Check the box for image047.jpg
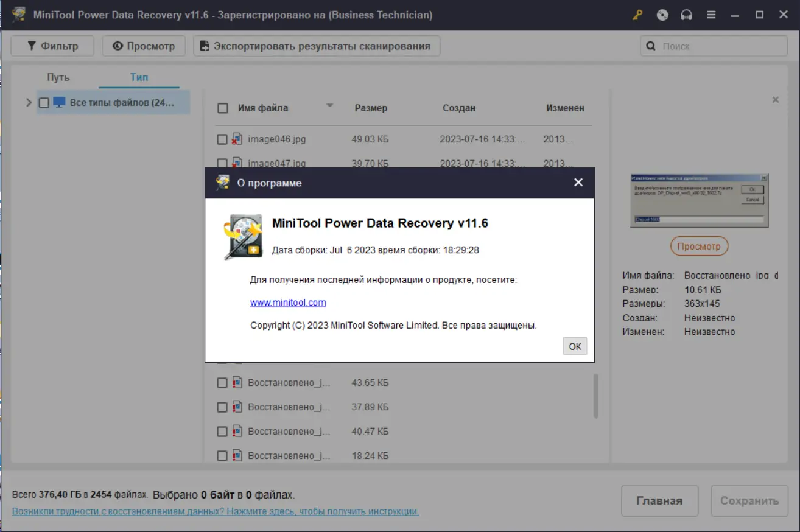Image resolution: width=800 pixels, height=532 pixels. [x=222, y=163]
